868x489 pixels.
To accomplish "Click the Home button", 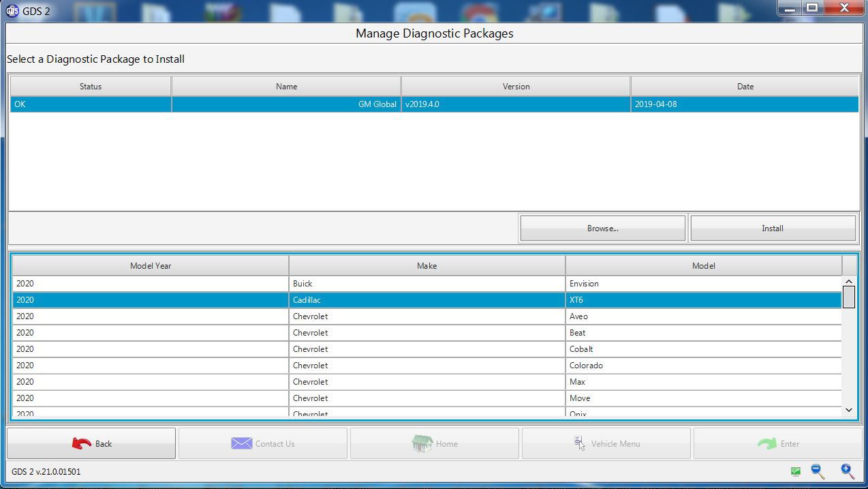I will 435,443.
